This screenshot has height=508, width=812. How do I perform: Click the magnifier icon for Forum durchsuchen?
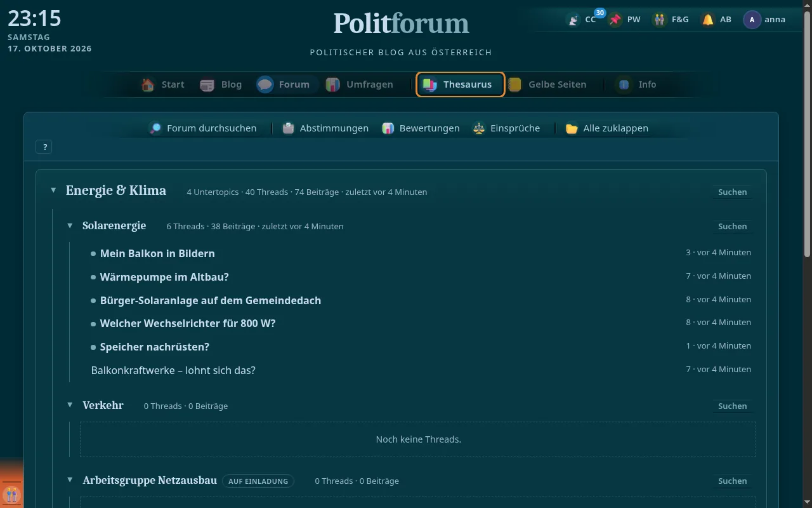155,128
